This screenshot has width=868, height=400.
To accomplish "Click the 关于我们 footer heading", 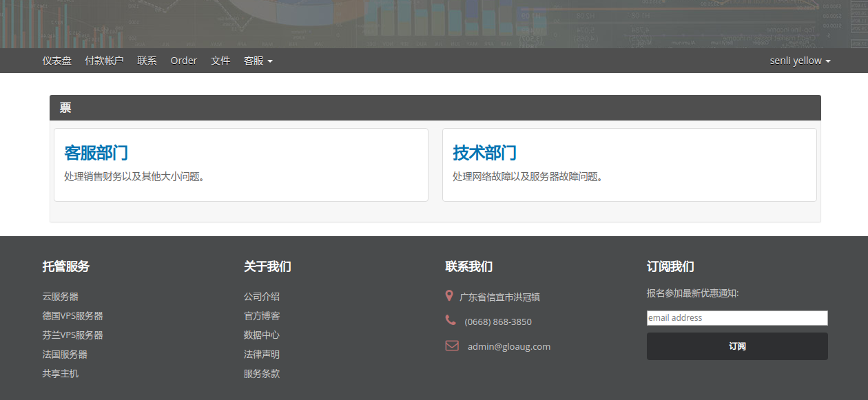I will click(267, 266).
